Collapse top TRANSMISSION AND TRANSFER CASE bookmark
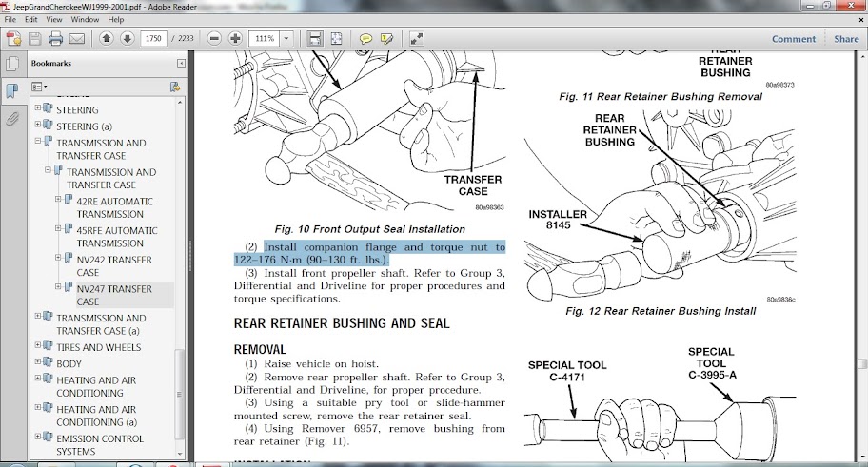This screenshot has height=467, width=868. 38,141
